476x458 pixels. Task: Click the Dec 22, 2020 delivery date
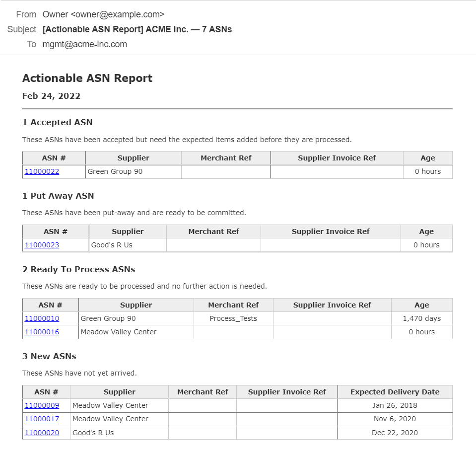(395, 433)
